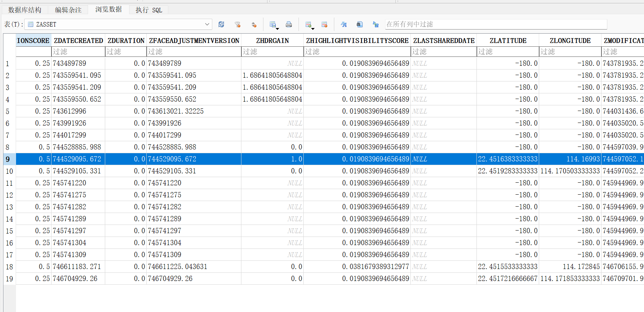The height and width of the screenshot is (312, 644).
Task: Click the find and replace icon
Action: click(x=376, y=24)
